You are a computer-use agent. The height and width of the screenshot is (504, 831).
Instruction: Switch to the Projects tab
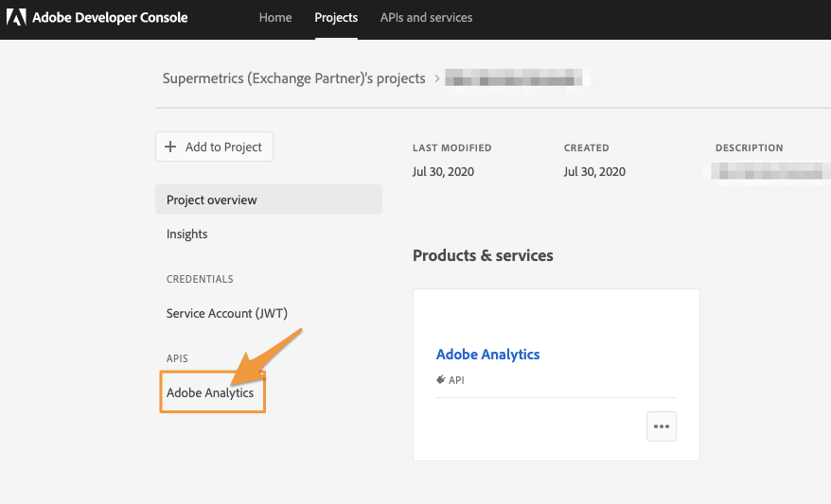pos(336,18)
